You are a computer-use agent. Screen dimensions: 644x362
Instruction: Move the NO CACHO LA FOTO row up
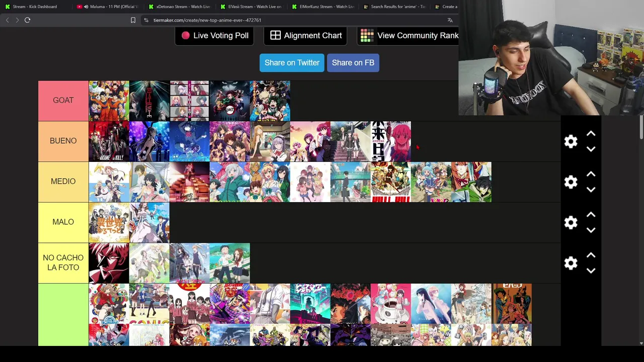point(591,255)
